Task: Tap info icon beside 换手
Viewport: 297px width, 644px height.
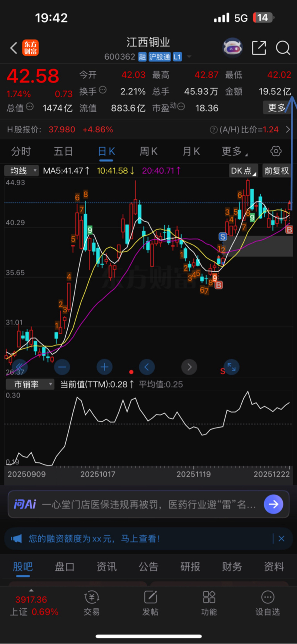Action: (x=102, y=90)
